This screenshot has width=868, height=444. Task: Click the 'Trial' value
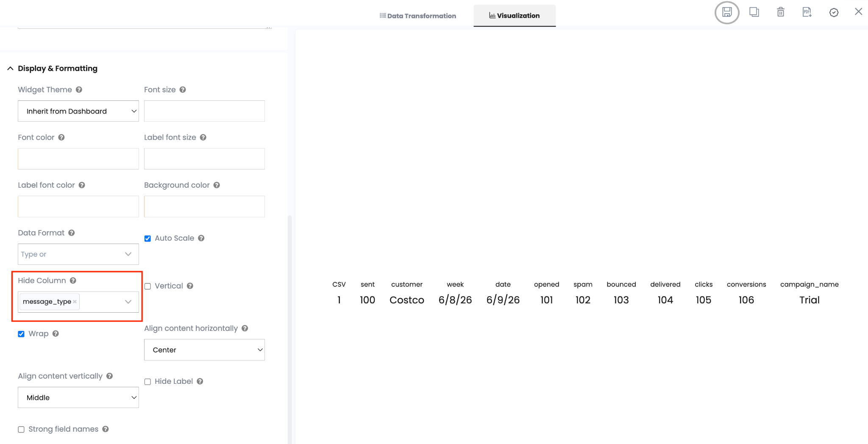810,300
